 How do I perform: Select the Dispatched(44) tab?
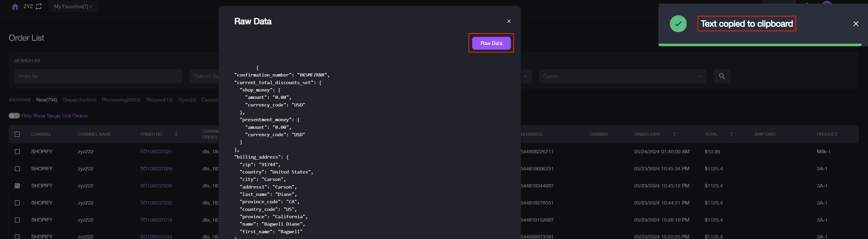[x=79, y=100]
